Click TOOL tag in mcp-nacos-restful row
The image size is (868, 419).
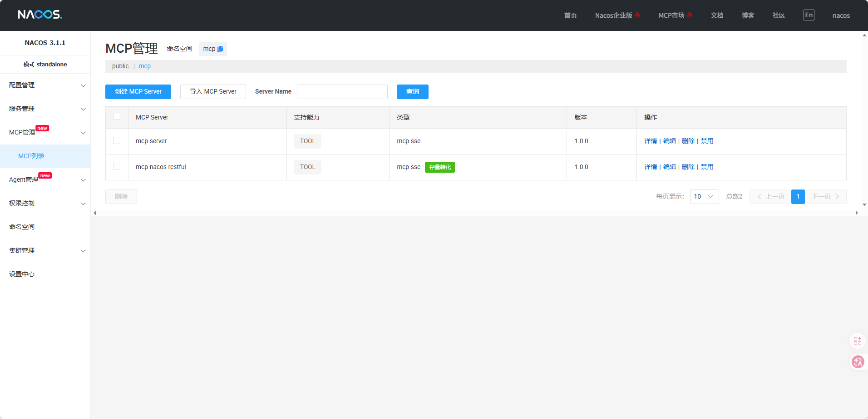click(x=307, y=167)
